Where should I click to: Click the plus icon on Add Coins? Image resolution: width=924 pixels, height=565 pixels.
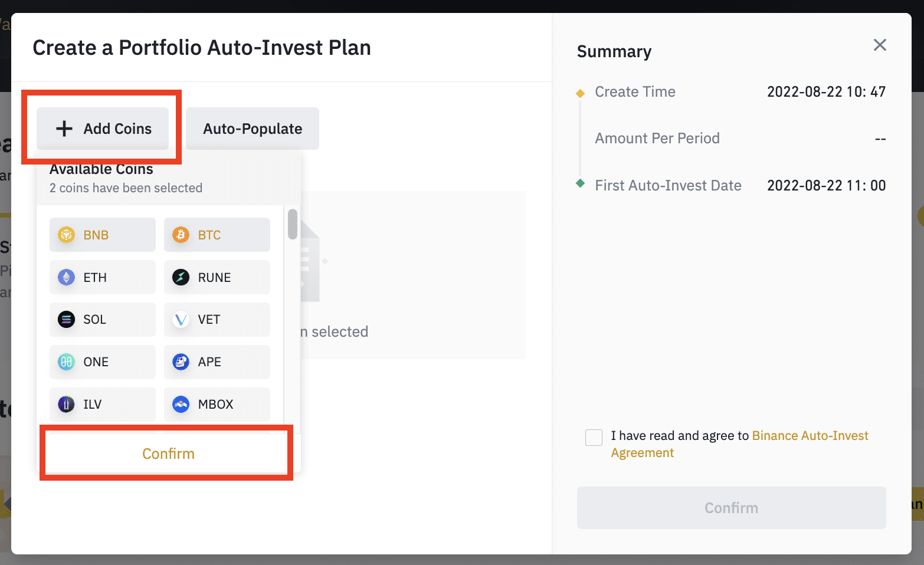[x=64, y=129]
